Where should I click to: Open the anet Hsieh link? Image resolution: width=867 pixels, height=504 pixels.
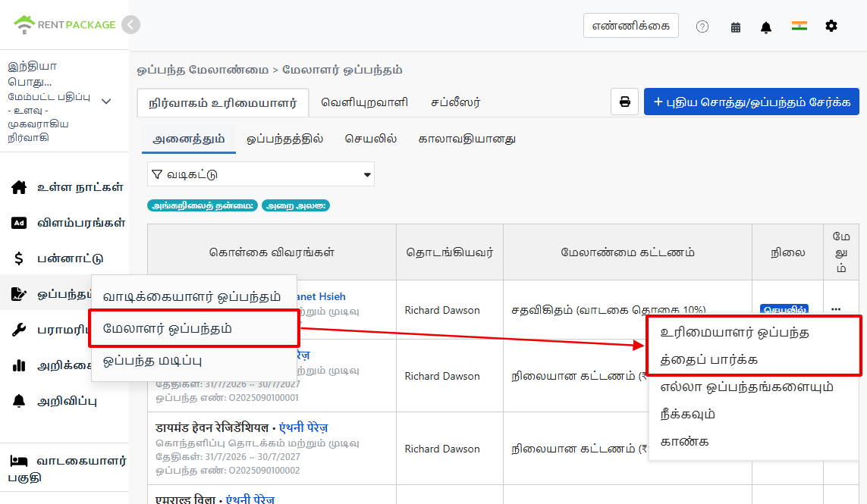point(322,297)
